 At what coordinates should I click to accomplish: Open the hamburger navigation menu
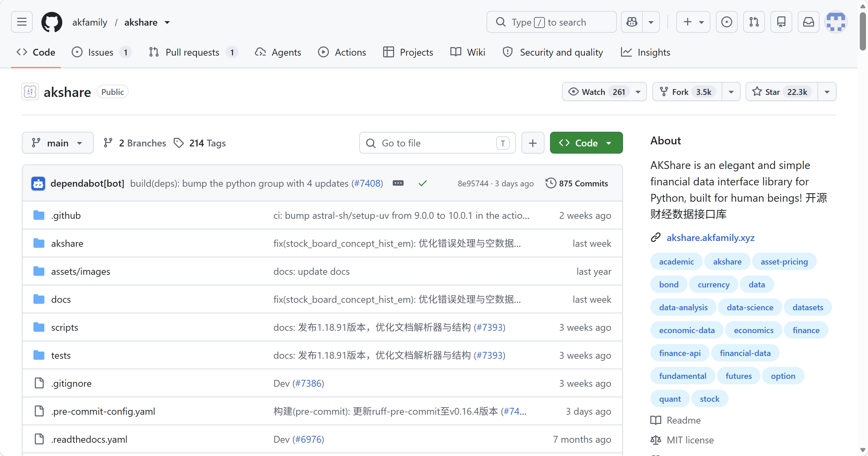click(x=22, y=22)
